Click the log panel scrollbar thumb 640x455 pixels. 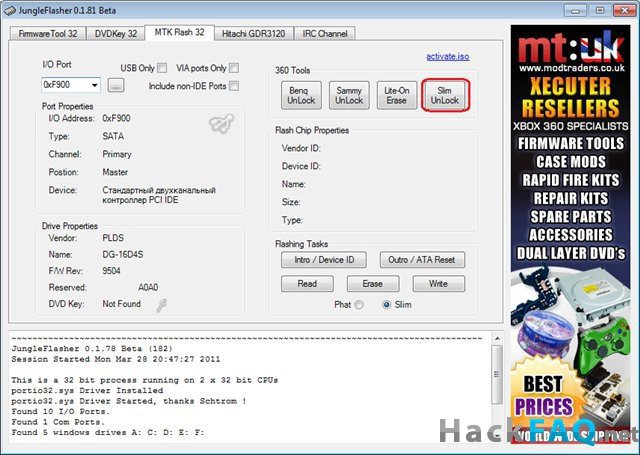497,375
